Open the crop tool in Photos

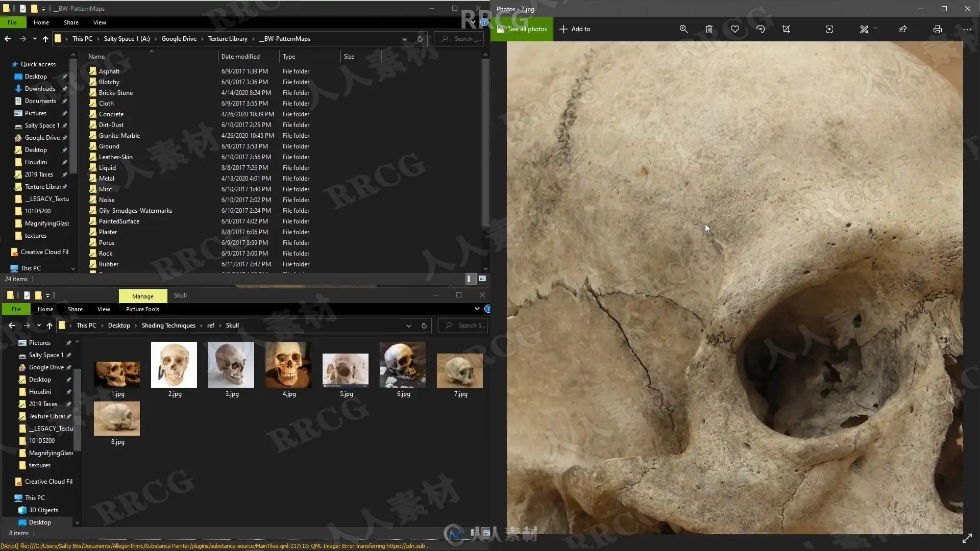point(786,29)
